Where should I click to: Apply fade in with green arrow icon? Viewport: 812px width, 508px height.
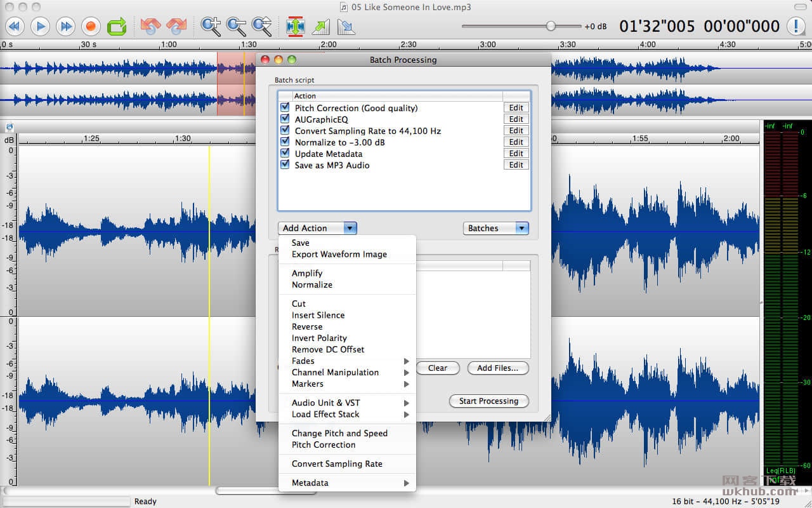coord(321,26)
